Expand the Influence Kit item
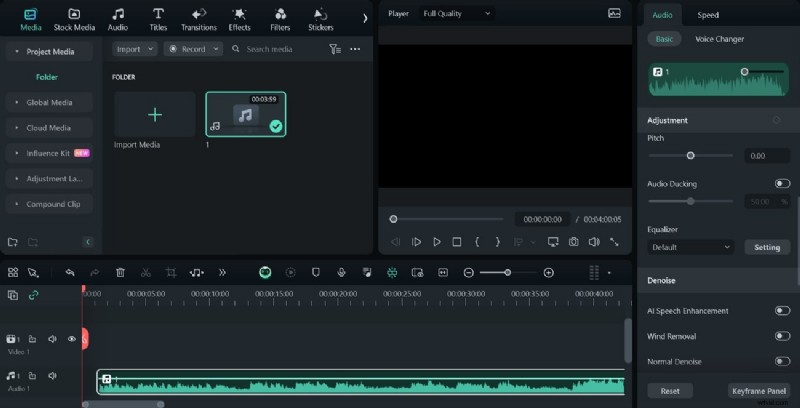 tap(49, 153)
